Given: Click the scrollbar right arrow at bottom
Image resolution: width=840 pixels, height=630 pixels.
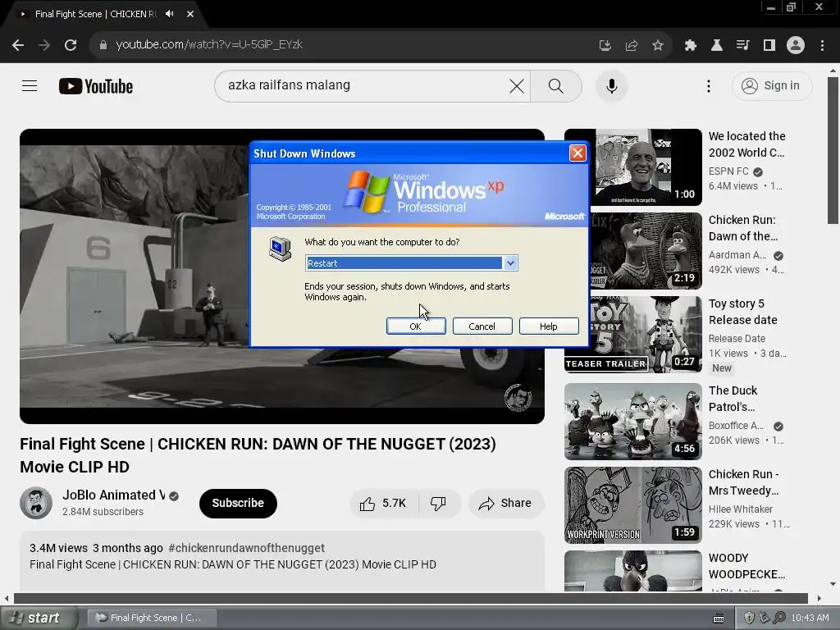Looking at the screenshot, I should (819, 598).
